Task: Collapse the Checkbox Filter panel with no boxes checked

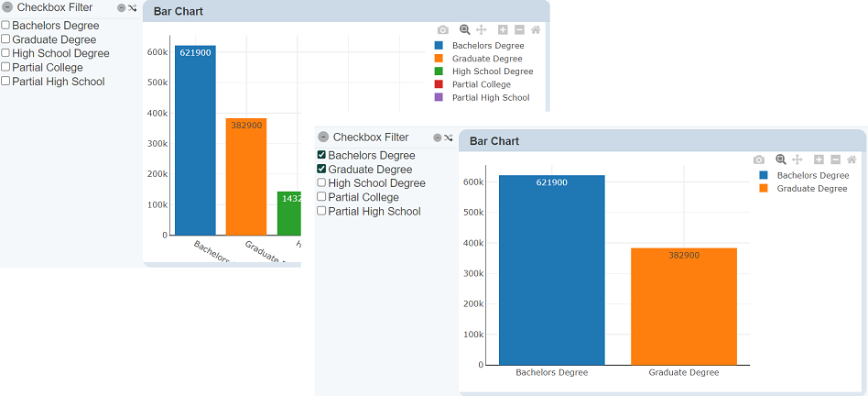Action: pyautogui.click(x=7, y=7)
